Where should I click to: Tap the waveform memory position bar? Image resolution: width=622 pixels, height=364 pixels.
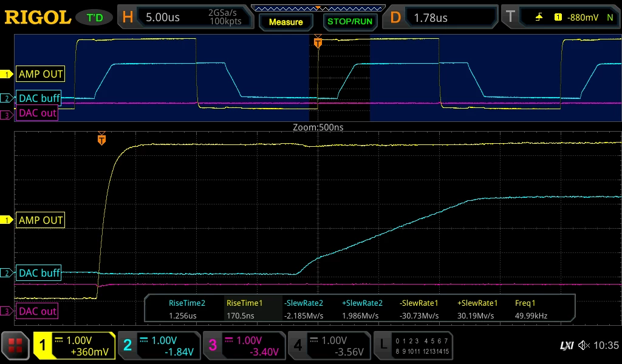pyautogui.click(x=318, y=8)
